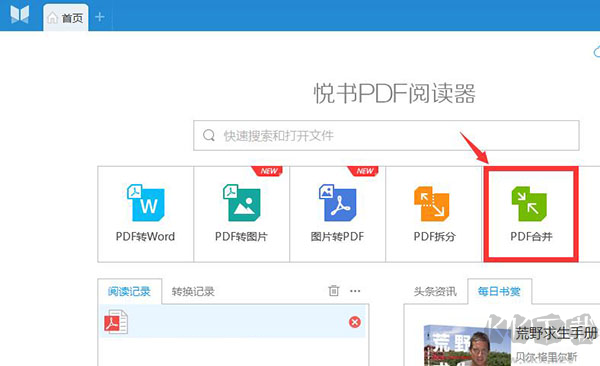Open the PDF合并 merge tool
The width and height of the screenshot is (600, 366).
click(x=531, y=214)
